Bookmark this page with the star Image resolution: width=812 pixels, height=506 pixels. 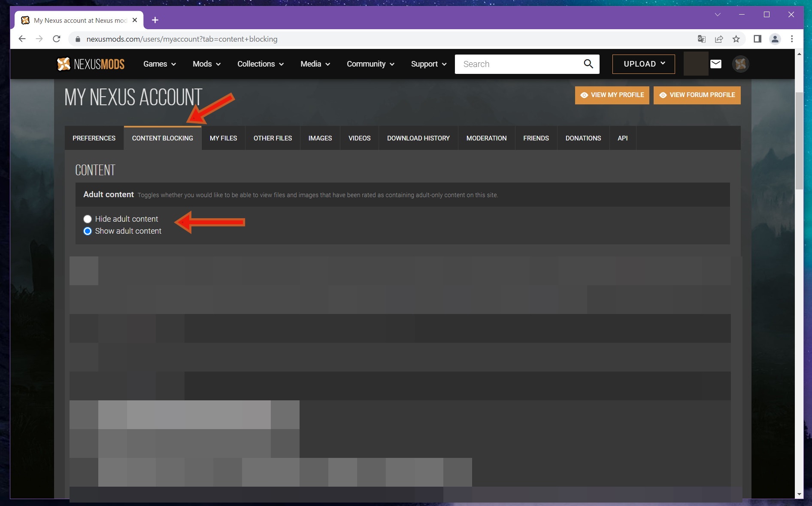pos(736,39)
